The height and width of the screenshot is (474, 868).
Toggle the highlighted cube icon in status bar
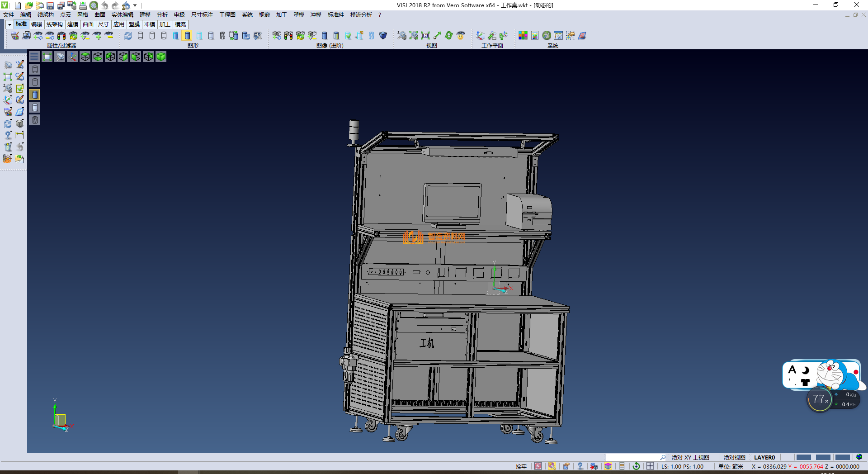click(x=608, y=466)
